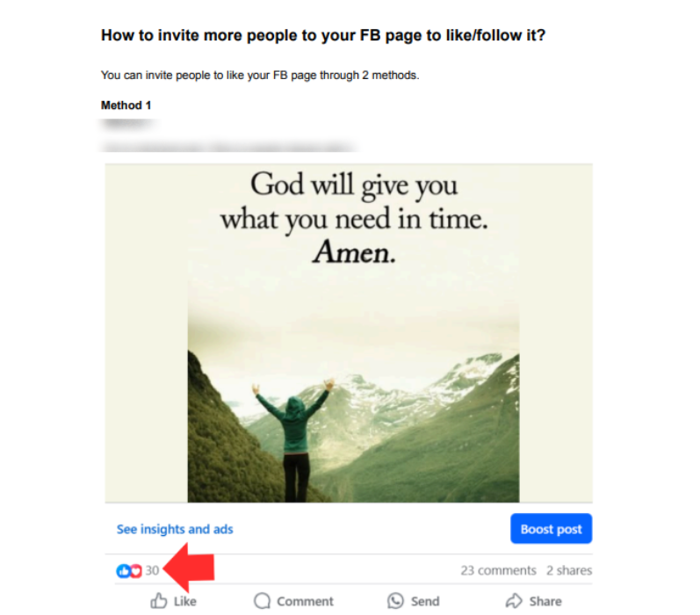The image size is (700, 615).
Task: Click the Share label text
Action: 545,601
